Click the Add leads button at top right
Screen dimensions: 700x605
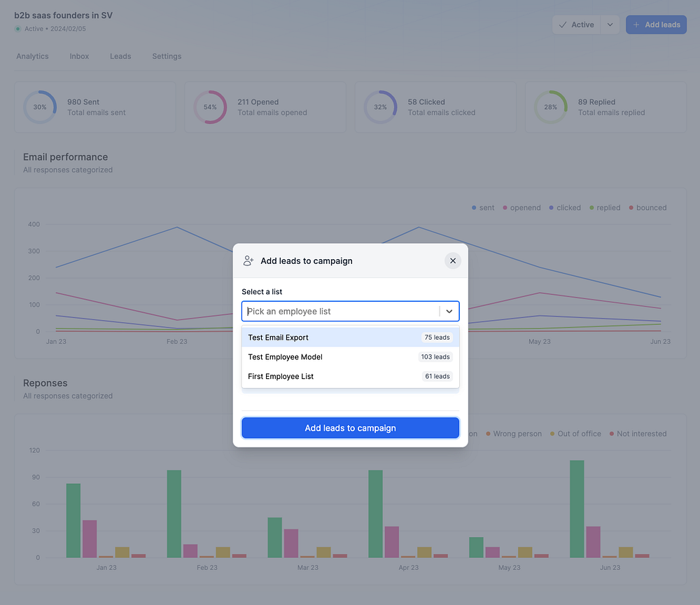tap(656, 25)
